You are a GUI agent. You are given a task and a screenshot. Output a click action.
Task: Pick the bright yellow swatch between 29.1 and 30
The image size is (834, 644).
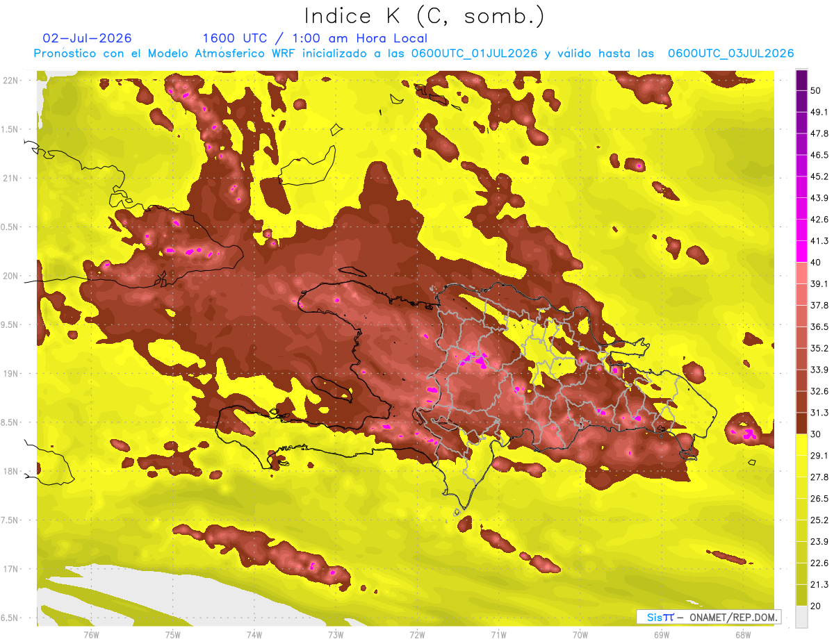tap(802, 445)
